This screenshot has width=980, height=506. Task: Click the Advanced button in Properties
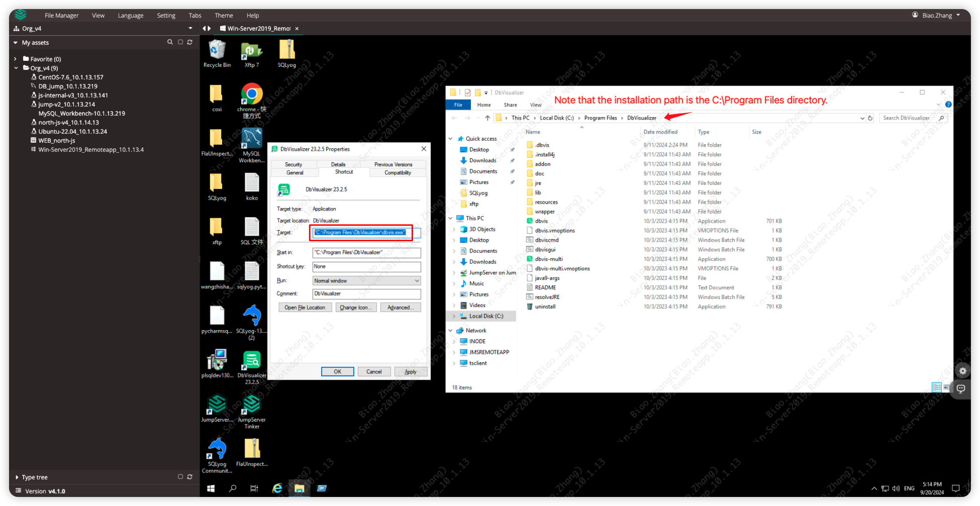point(401,308)
